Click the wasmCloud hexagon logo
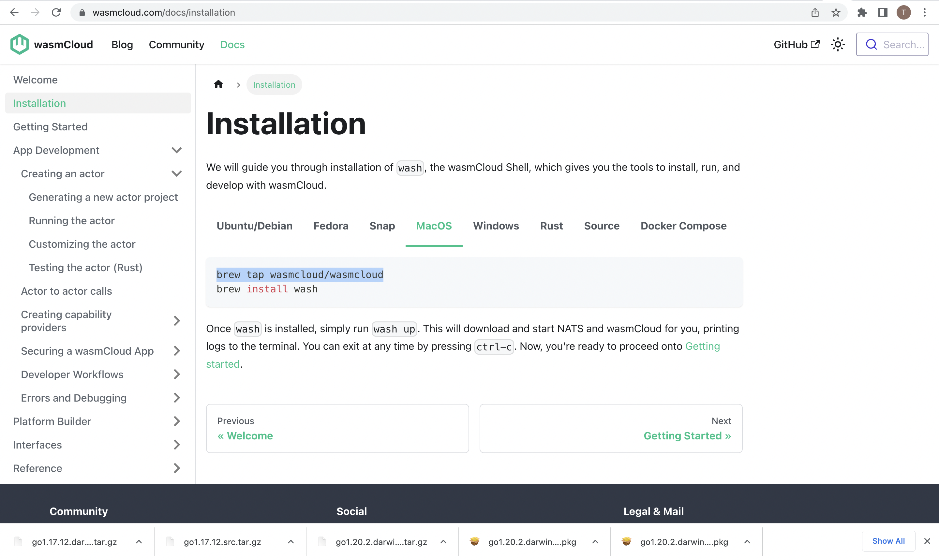The height and width of the screenshot is (560, 939). 19,45
